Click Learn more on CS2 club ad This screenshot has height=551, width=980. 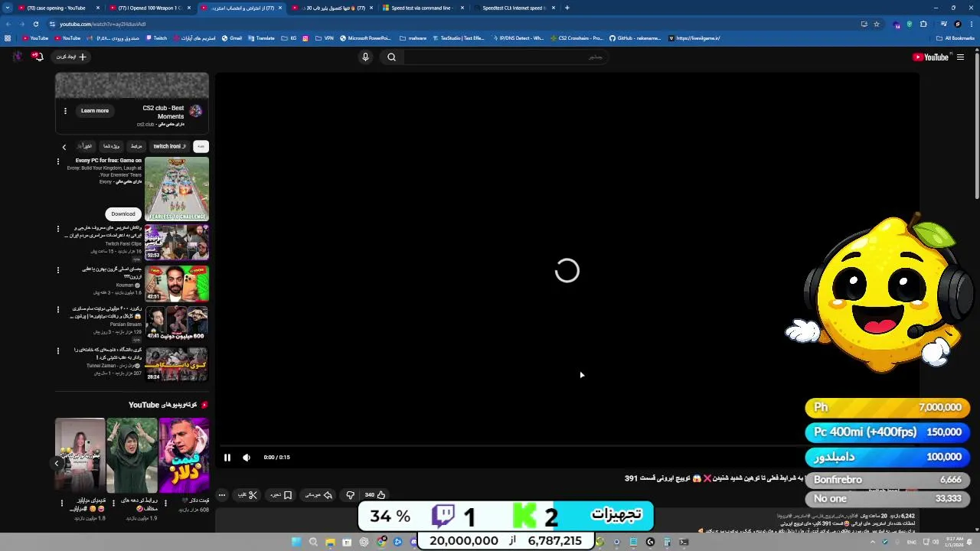pyautogui.click(x=95, y=111)
